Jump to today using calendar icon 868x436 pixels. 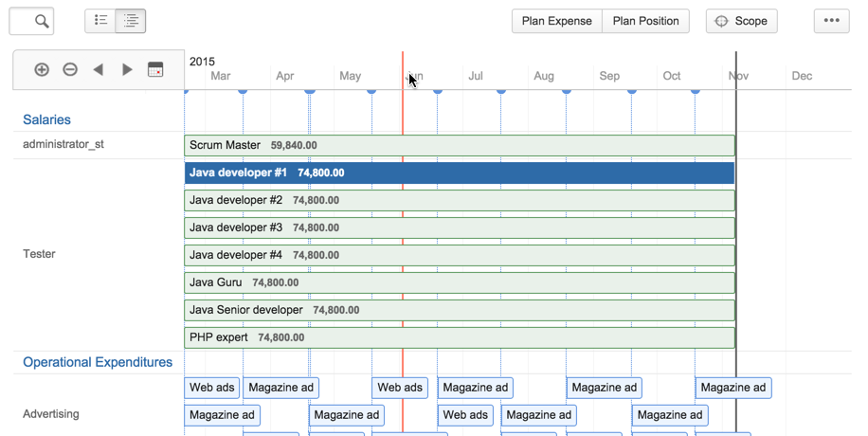(x=155, y=69)
